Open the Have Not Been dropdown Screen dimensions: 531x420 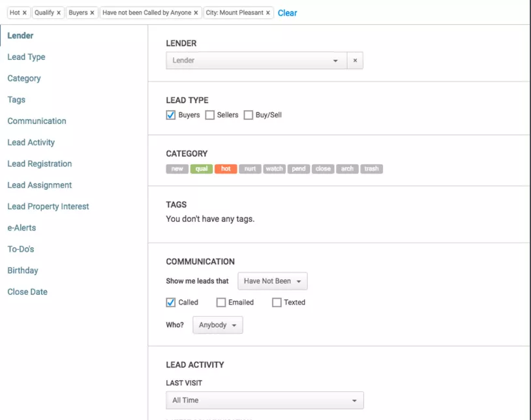coord(272,281)
